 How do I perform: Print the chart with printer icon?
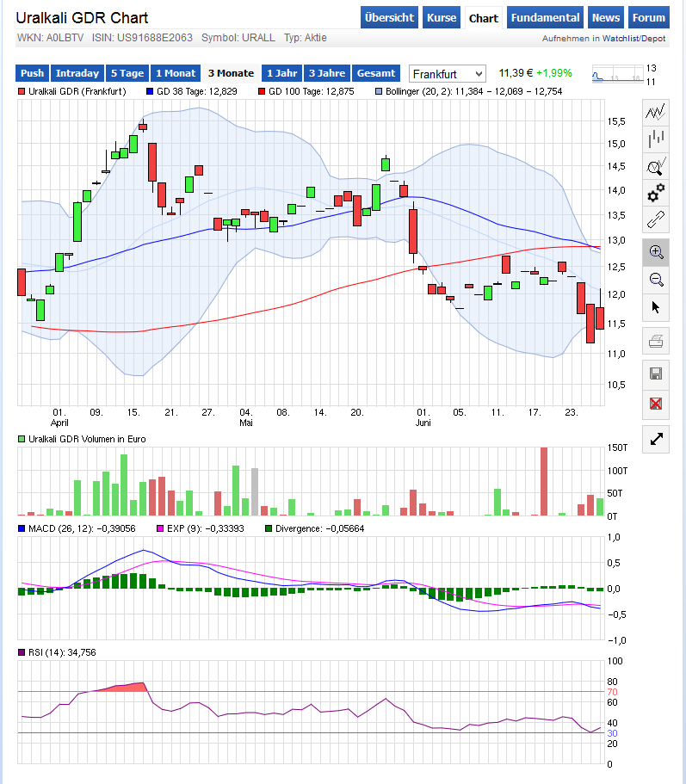tap(656, 342)
